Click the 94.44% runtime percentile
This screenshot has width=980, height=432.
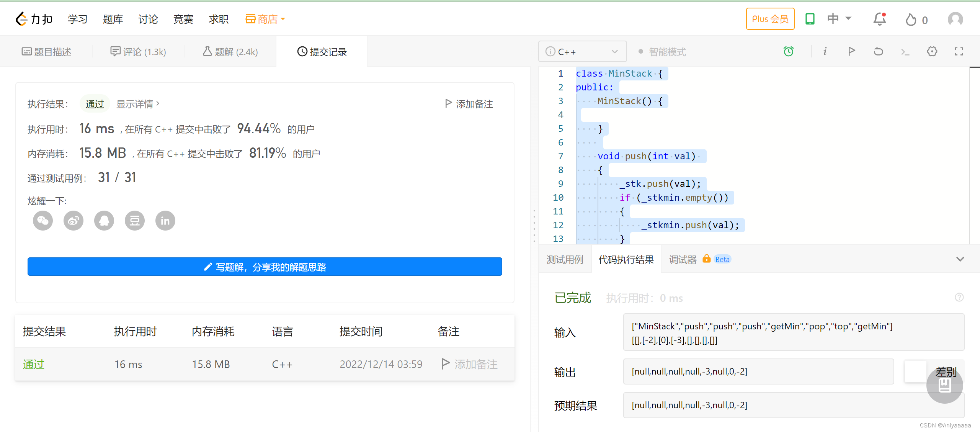[259, 128]
